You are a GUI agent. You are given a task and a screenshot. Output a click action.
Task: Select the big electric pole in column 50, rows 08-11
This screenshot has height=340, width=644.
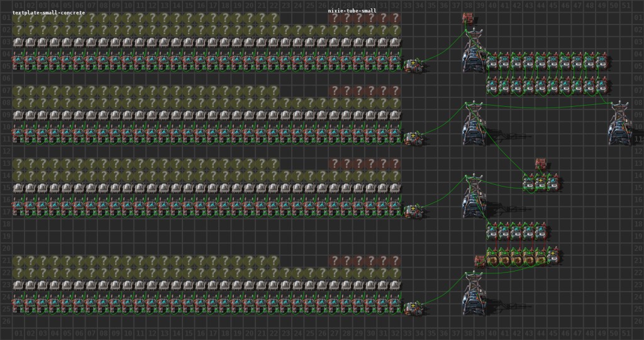tap(619, 123)
